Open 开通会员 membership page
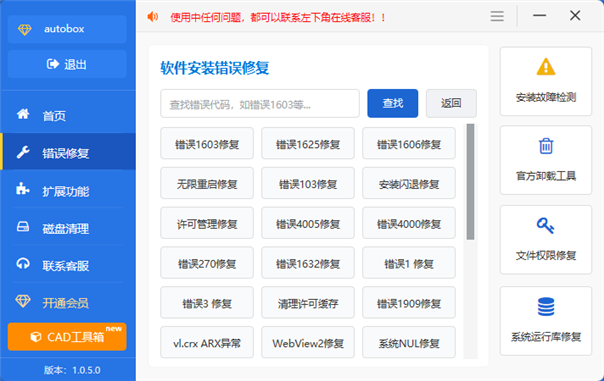 [x=68, y=302]
